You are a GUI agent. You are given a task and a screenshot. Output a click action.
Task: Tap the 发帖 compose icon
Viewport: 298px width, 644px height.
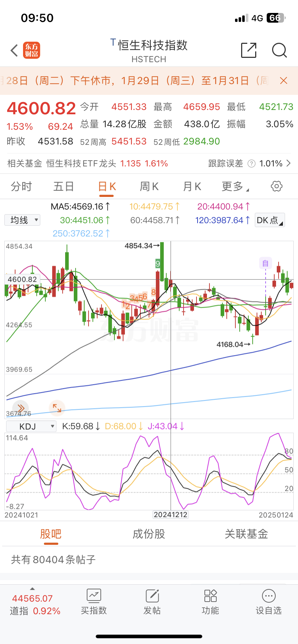(x=152, y=596)
